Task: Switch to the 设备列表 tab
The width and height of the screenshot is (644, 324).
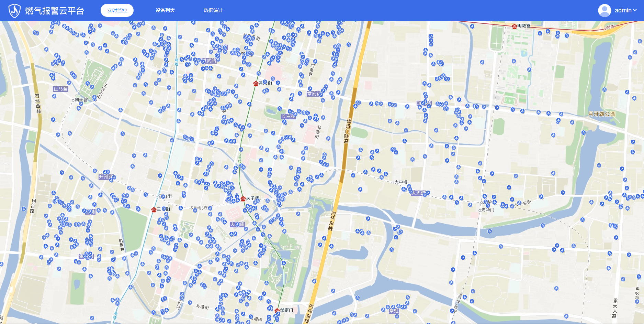Action: click(x=165, y=10)
